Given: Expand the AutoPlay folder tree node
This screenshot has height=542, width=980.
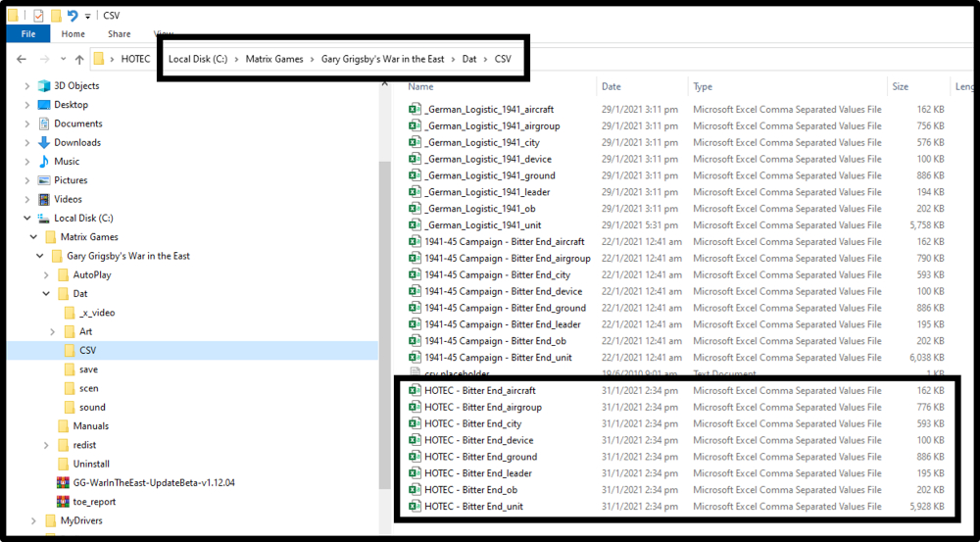Looking at the screenshot, I should (x=46, y=275).
